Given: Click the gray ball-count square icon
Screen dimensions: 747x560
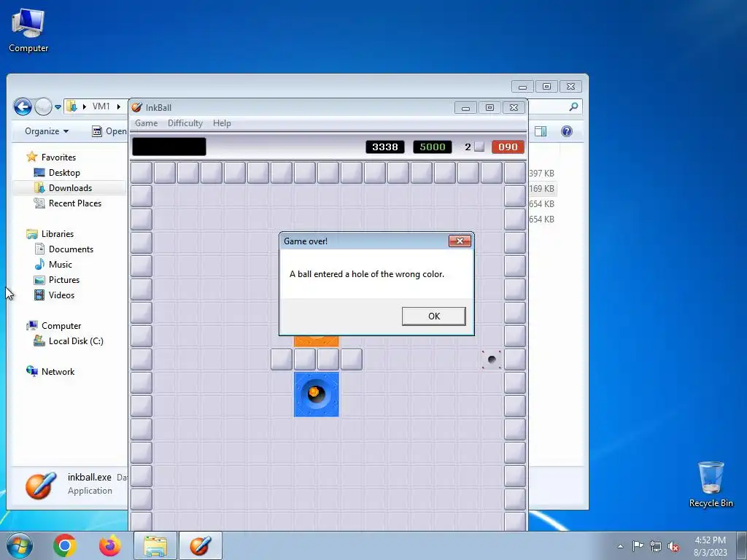Looking at the screenshot, I should click(479, 147).
